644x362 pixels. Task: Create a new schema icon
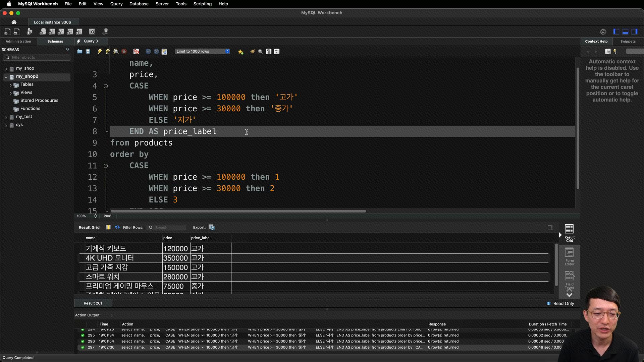point(43,32)
